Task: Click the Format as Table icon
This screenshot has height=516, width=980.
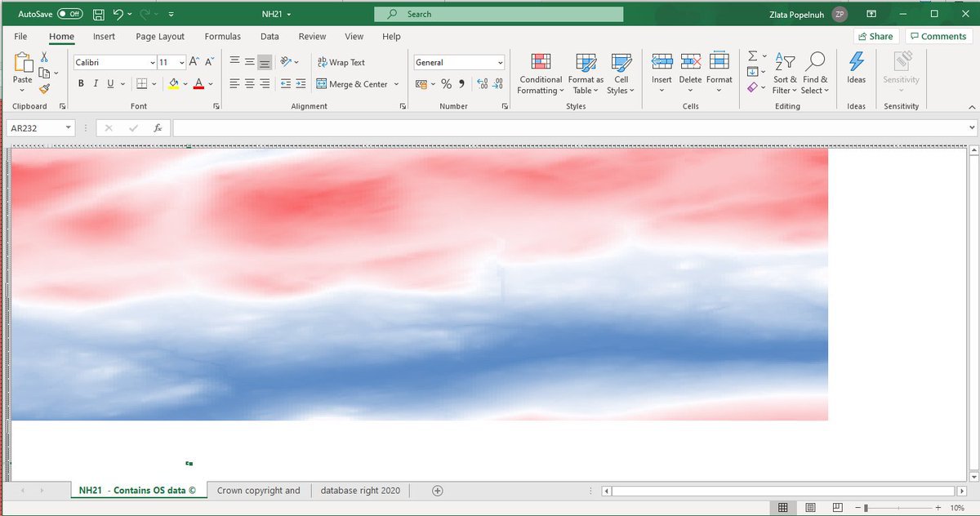Action: [586, 73]
